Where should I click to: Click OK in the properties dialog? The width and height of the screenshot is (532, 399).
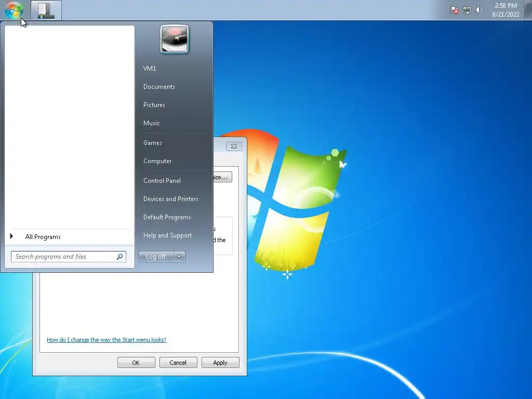click(x=136, y=362)
